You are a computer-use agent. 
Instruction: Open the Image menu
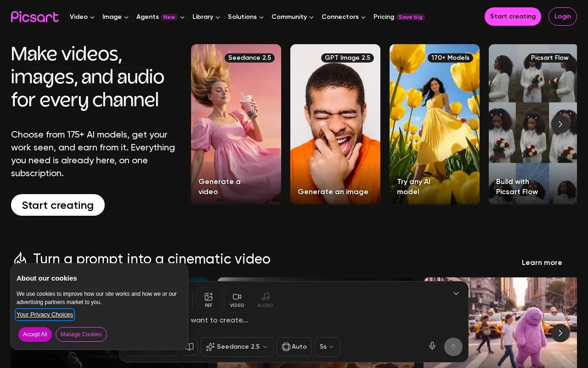[x=115, y=17]
